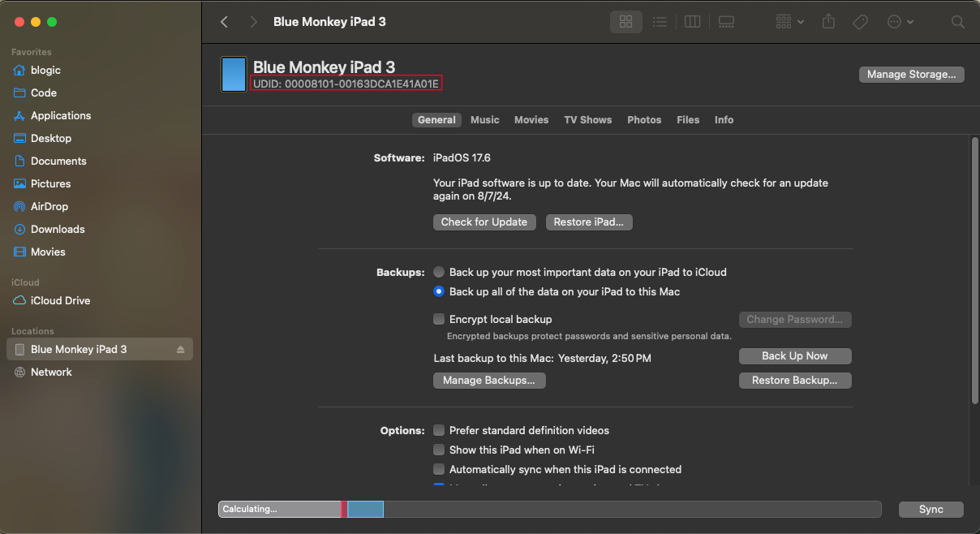Click the Back Up Now button

[x=794, y=355]
